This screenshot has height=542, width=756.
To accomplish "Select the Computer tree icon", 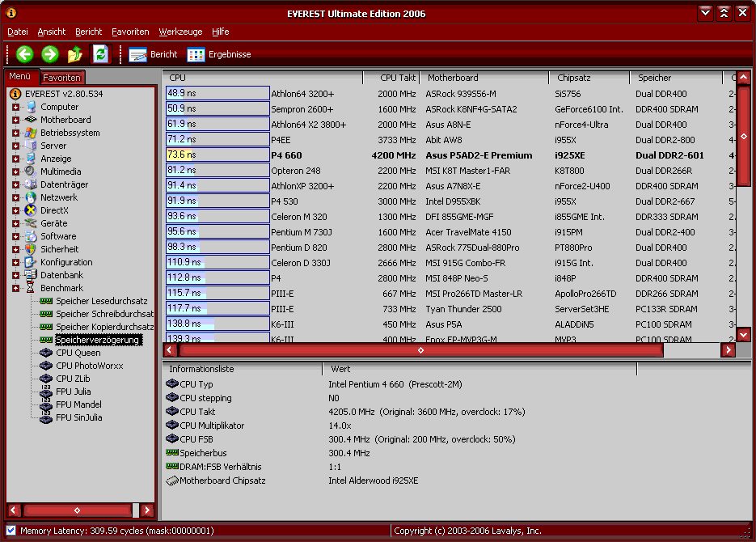I will point(32,107).
